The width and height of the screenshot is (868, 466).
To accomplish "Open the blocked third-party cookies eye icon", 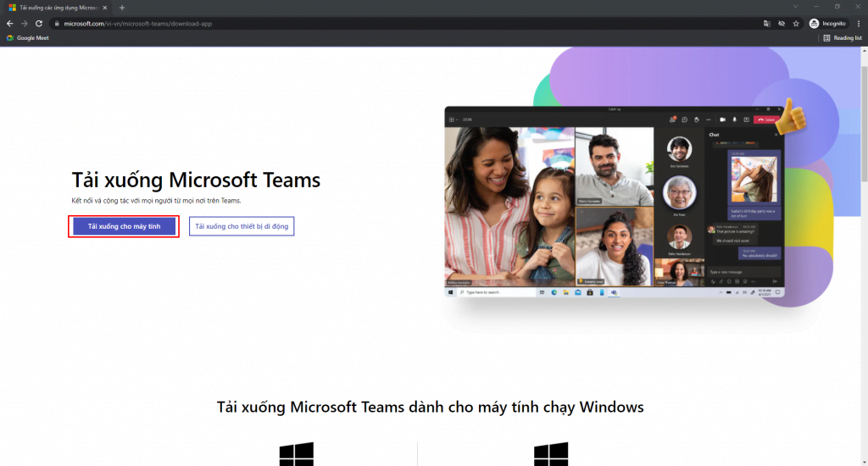I will coord(781,23).
